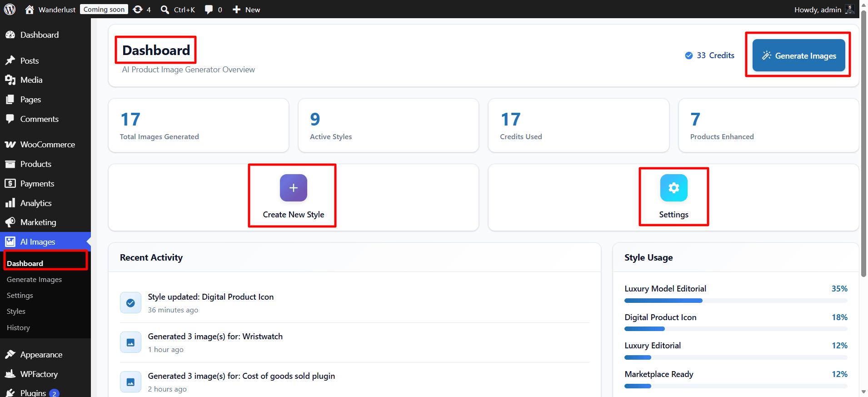Open the Styles submenu link
The width and height of the screenshot is (868, 397).
[16, 312]
